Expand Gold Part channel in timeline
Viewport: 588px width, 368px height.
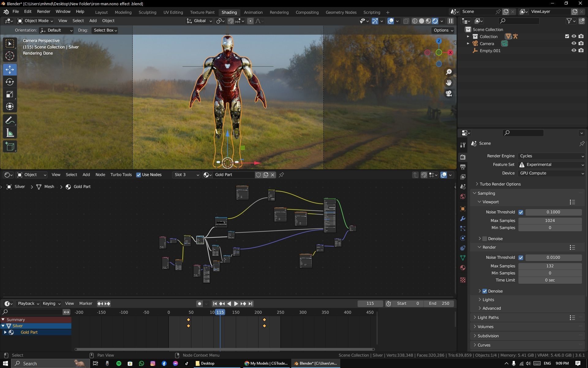[5, 332]
